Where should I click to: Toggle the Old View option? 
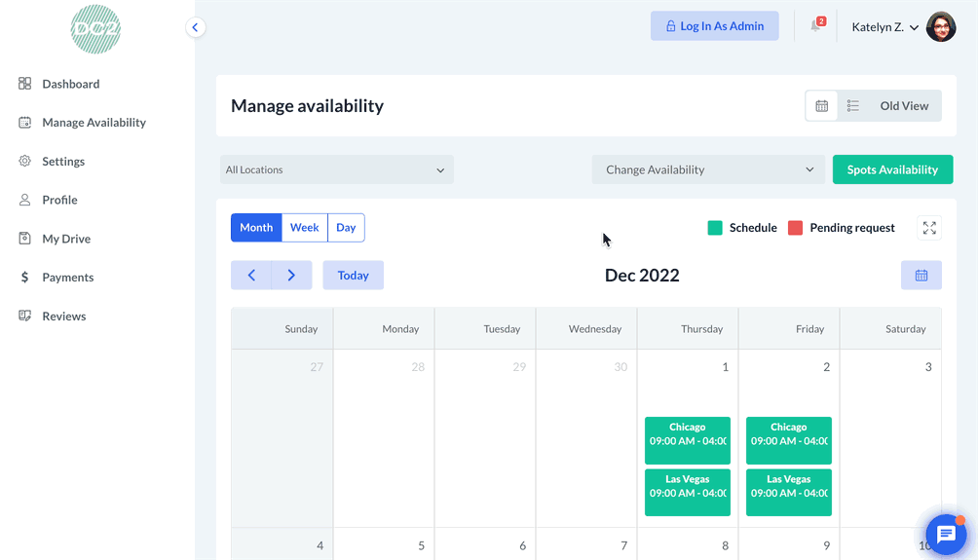904,106
